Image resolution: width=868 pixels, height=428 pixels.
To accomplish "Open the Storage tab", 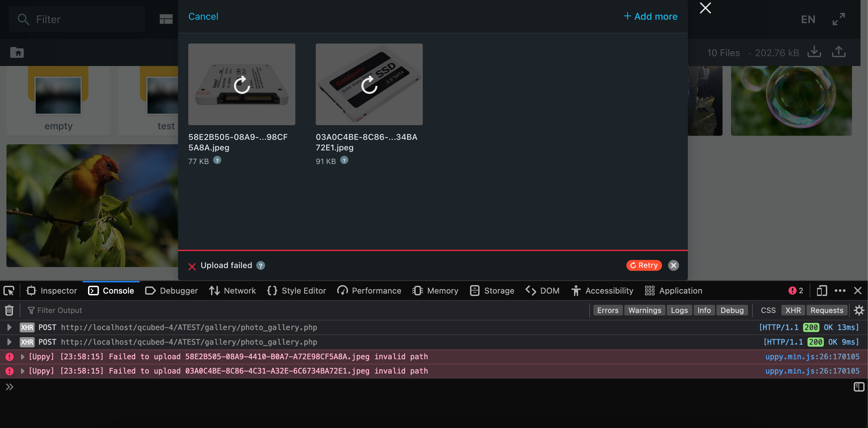I will [492, 291].
